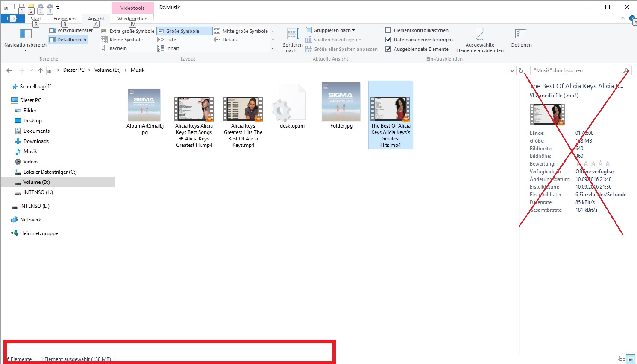Select the Folder.jpg thumbnail
Viewport: 637px width, 364px height.
tap(341, 102)
